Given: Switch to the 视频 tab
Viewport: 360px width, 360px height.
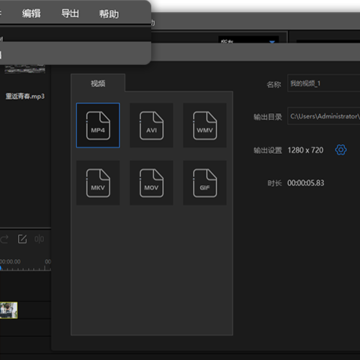Looking at the screenshot, I should (x=98, y=83).
